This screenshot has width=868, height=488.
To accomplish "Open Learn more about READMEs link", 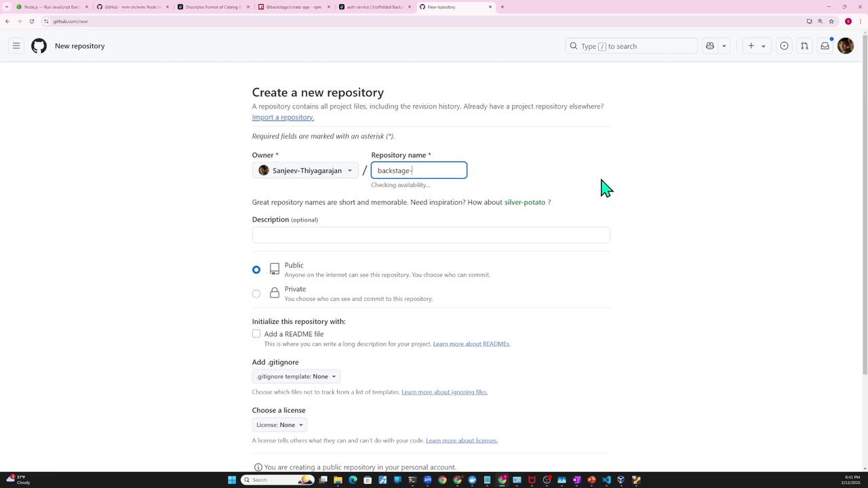I will point(471,344).
